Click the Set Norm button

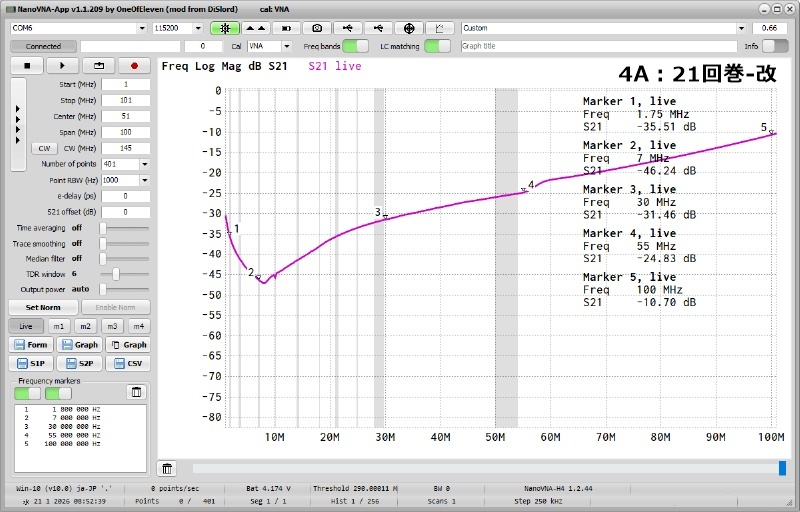[x=43, y=307]
